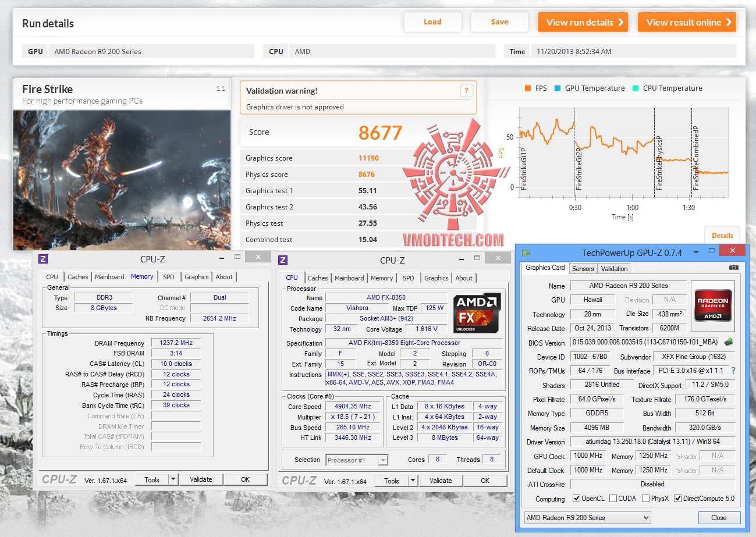
Task: Click Validate in the CPU-Z Memory window
Action: pyautogui.click(x=201, y=479)
